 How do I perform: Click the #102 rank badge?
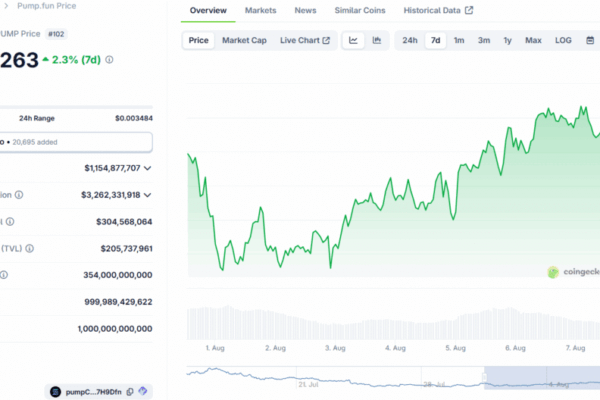(56, 34)
